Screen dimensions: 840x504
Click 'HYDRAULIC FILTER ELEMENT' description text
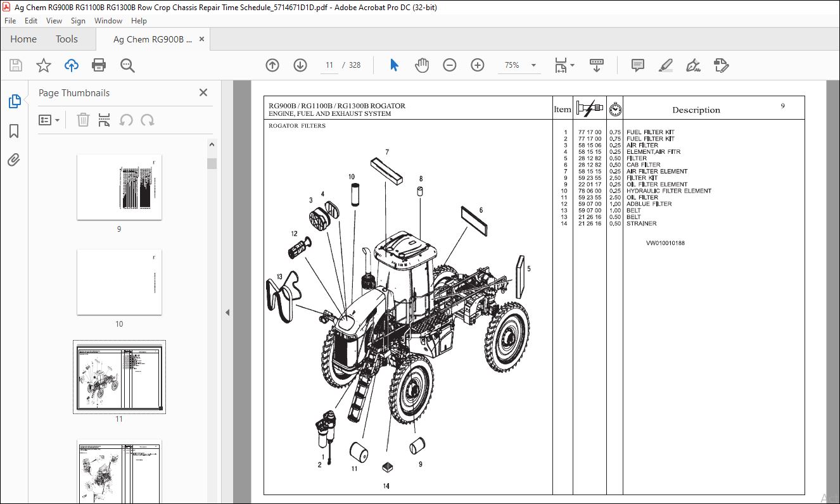pyautogui.click(x=668, y=191)
